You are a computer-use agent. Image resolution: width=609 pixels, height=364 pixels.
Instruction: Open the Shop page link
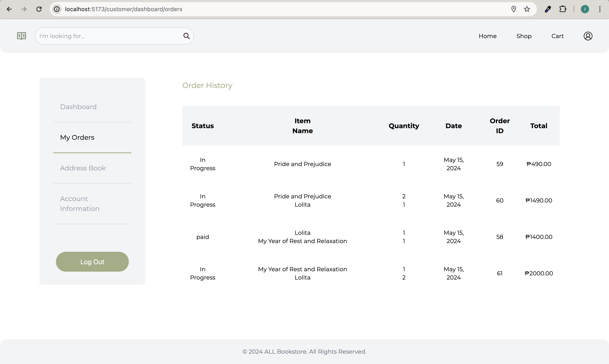tap(524, 36)
